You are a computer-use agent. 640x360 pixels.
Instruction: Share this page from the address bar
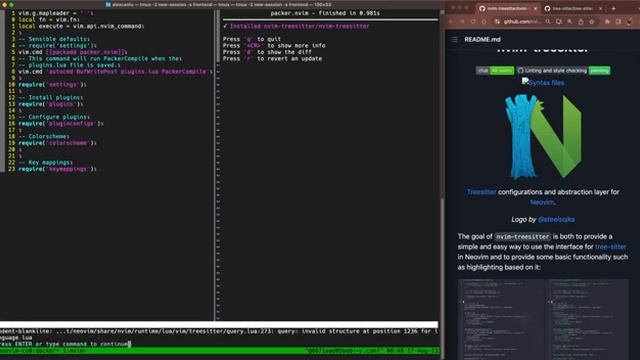pos(580,22)
